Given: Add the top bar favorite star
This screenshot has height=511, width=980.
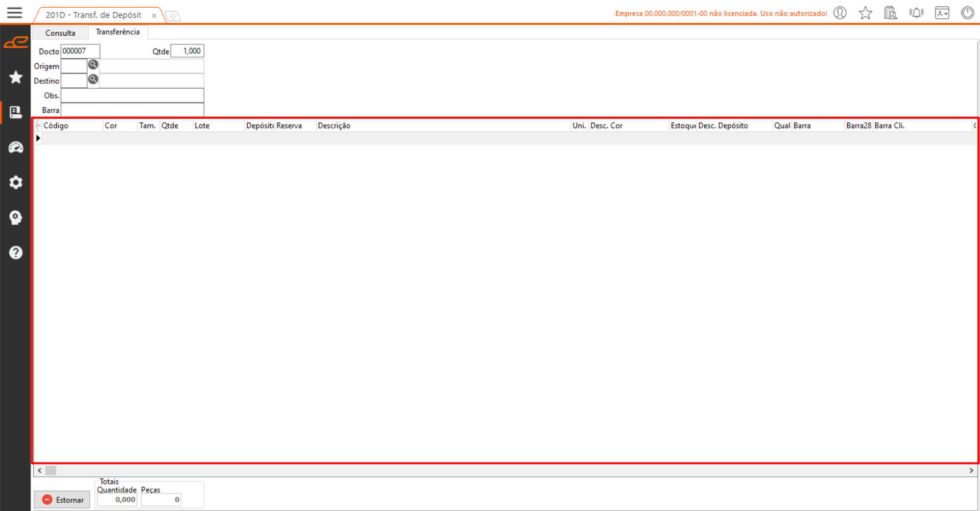Looking at the screenshot, I should point(865,13).
